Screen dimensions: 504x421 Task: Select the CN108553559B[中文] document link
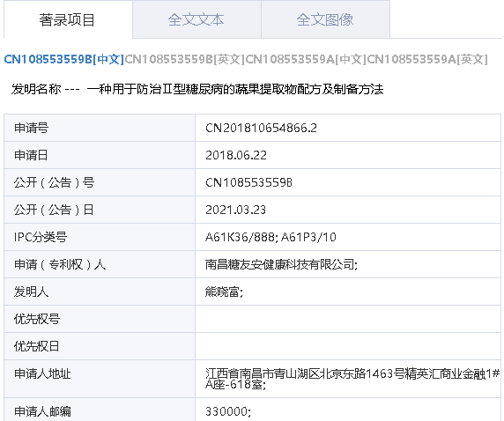[64, 60]
